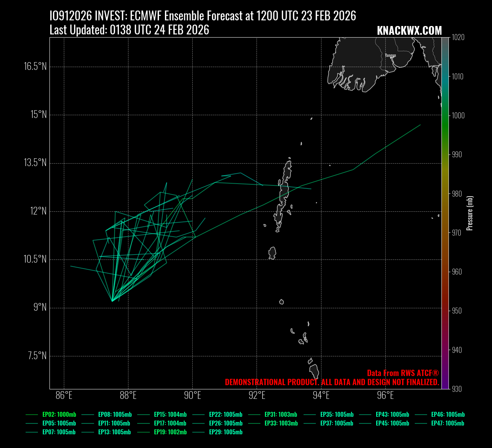This screenshot has height=448, width=492.
Task: Click the Pressure (mb) colorbar label
Action: tap(470, 213)
